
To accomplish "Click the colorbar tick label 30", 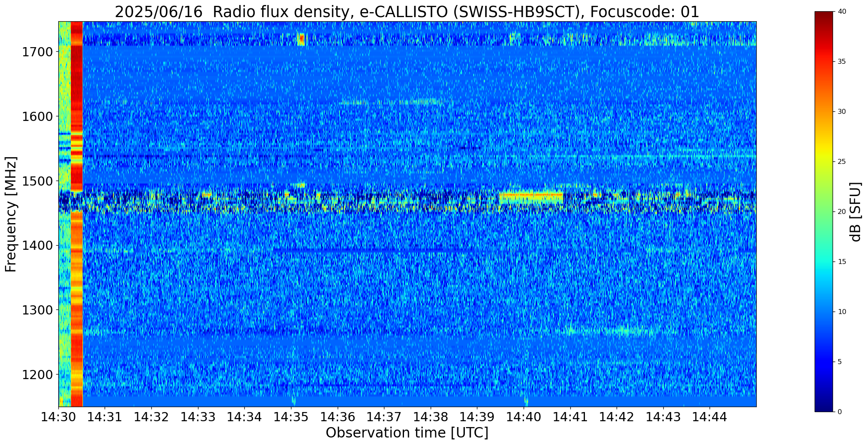I will pyautogui.click(x=842, y=112).
